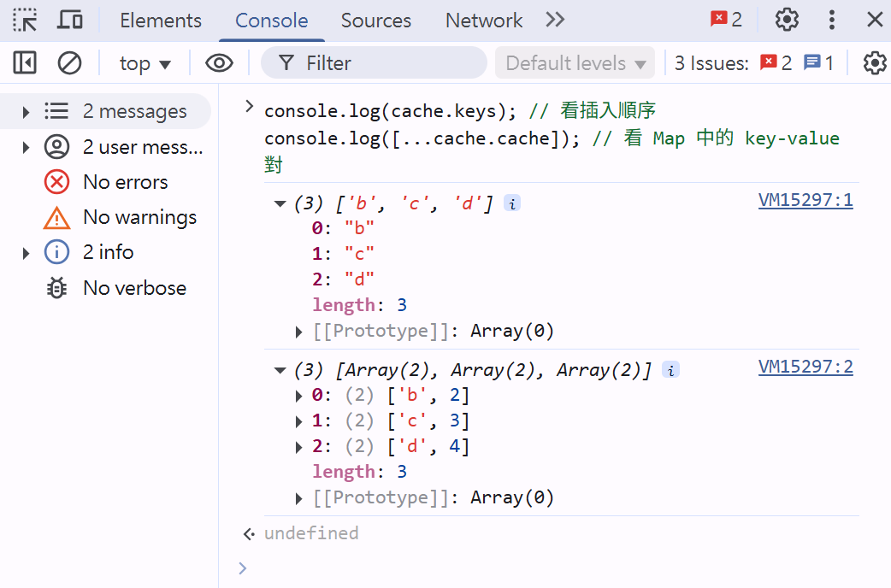
Task: Open the Sources tab
Action: coord(375,21)
